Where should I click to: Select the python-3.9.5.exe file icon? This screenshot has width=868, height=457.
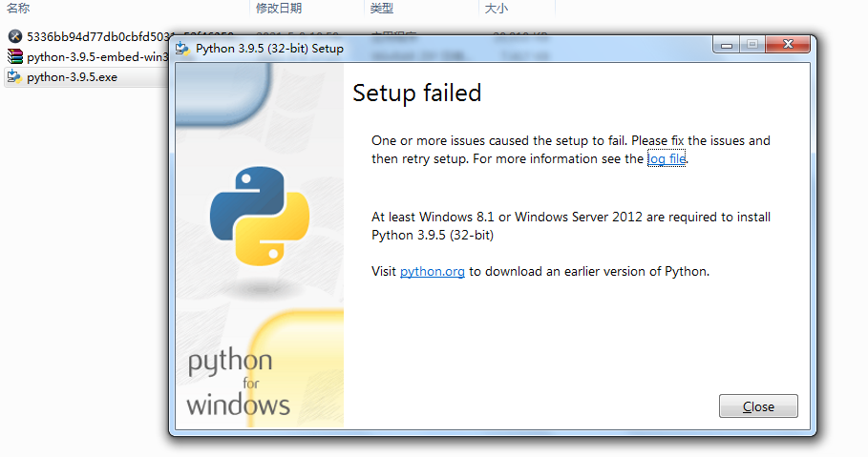pyautogui.click(x=15, y=77)
